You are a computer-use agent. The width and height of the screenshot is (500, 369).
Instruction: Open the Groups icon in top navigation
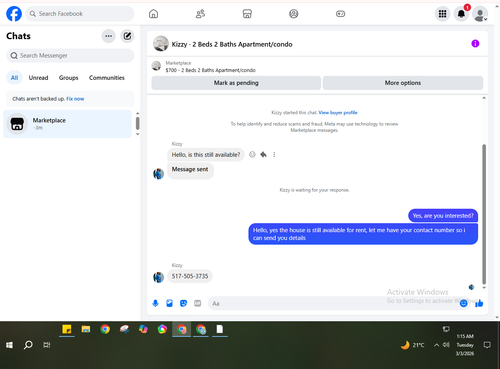click(294, 14)
